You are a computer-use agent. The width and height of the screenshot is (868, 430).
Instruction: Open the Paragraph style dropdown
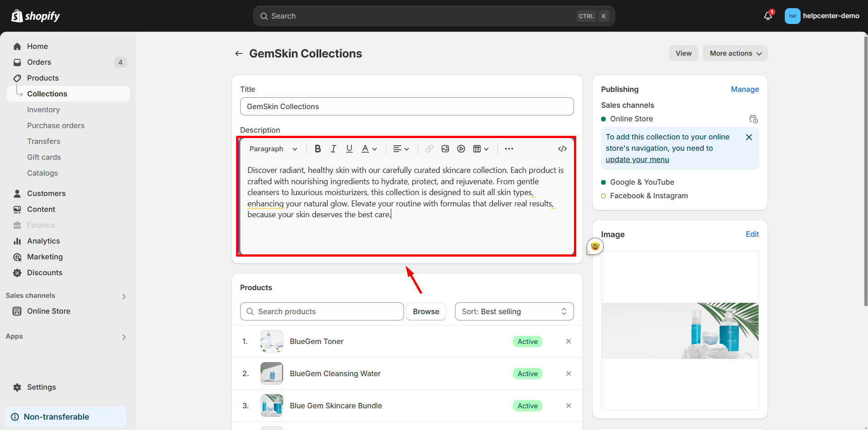[x=273, y=149]
